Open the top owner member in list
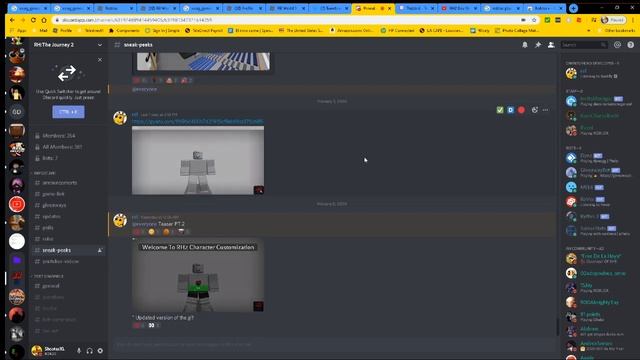The image size is (640, 360). pyautogui.click(x=599, y=73)
